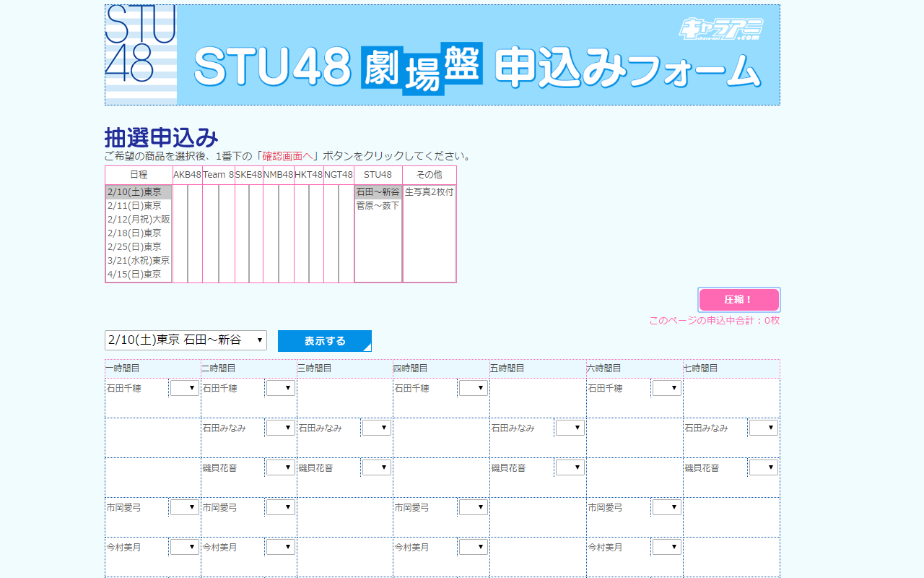
Task: Choose 石田～新谷 in the STU48 list
Action: coord(378,192)
